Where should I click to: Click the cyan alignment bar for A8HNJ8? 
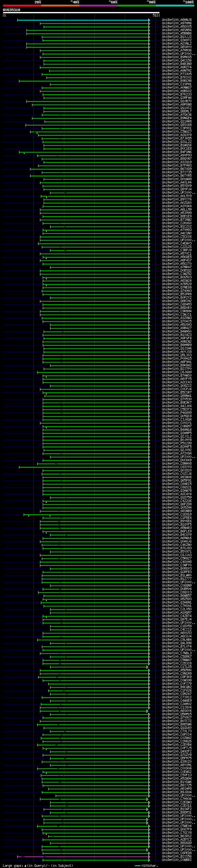(x=83, y=20)
